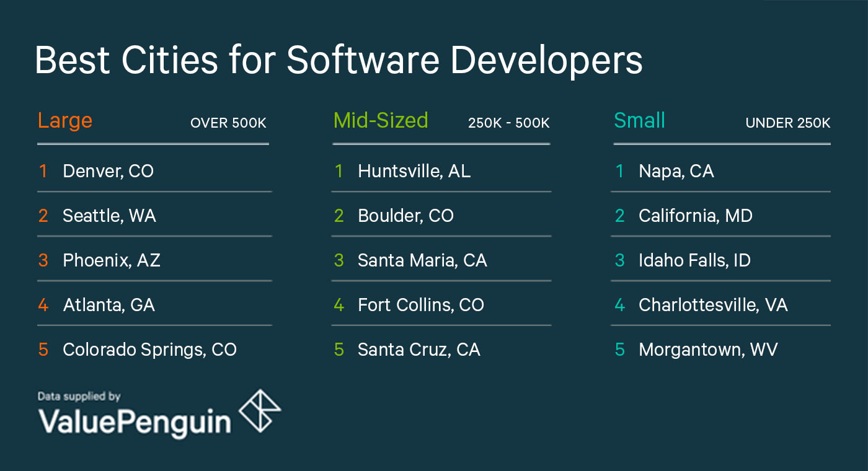Screen dimensions: 868x471
Task: Click the orange rank number 5 beside Colorado Springs
Action: (x=43, y=350)
